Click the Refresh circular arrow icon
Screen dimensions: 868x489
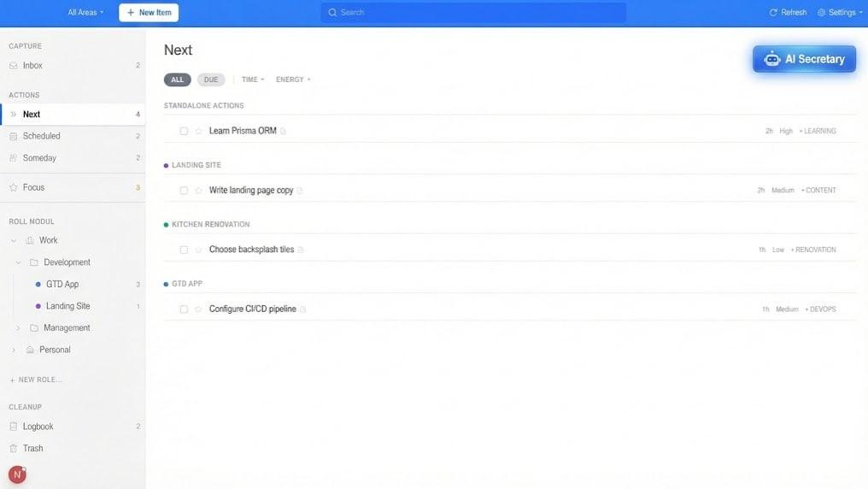click(x=773, y=12)
